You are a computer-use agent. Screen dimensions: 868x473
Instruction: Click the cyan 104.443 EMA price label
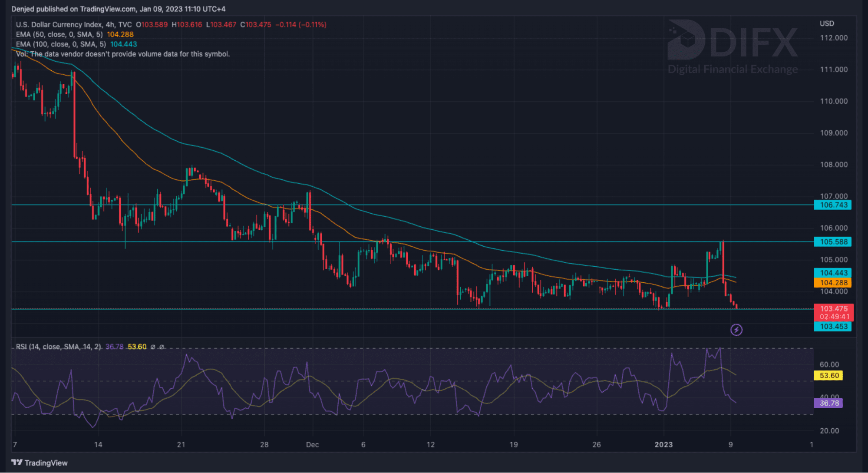[x=833, y=273]
